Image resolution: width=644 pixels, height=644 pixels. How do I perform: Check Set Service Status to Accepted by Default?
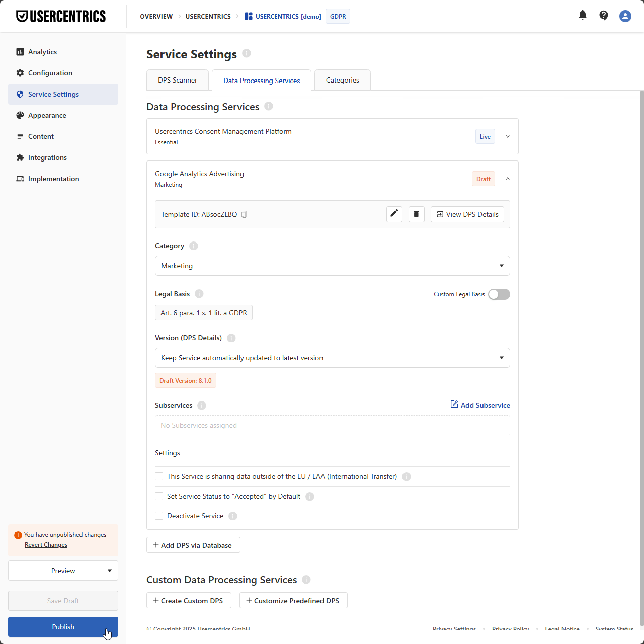point(159,496)
